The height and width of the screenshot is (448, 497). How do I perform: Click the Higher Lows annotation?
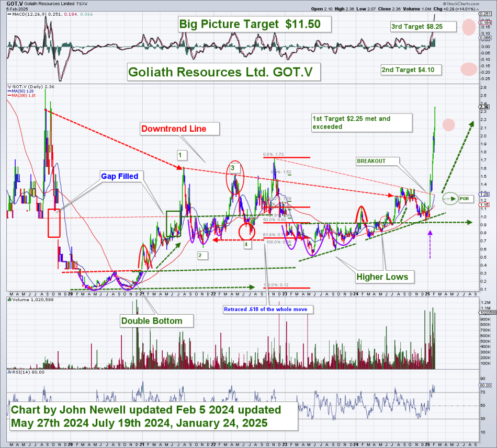click(381, 277)
